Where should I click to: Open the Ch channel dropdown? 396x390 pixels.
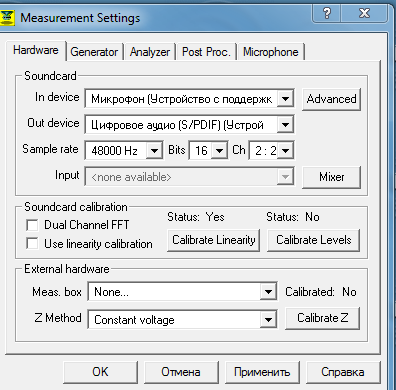point(285,151)
